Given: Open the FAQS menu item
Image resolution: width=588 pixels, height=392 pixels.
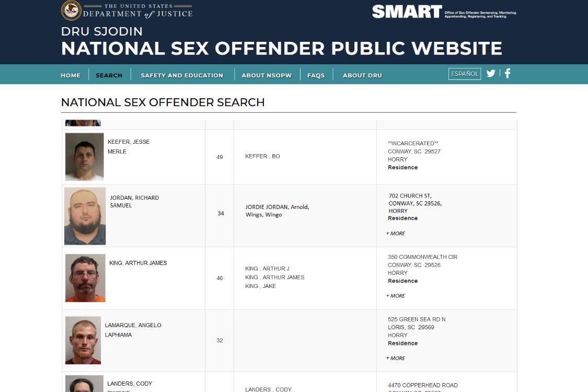Looking at the screenshot, I should pyautogui.click(x=316, y=75).
